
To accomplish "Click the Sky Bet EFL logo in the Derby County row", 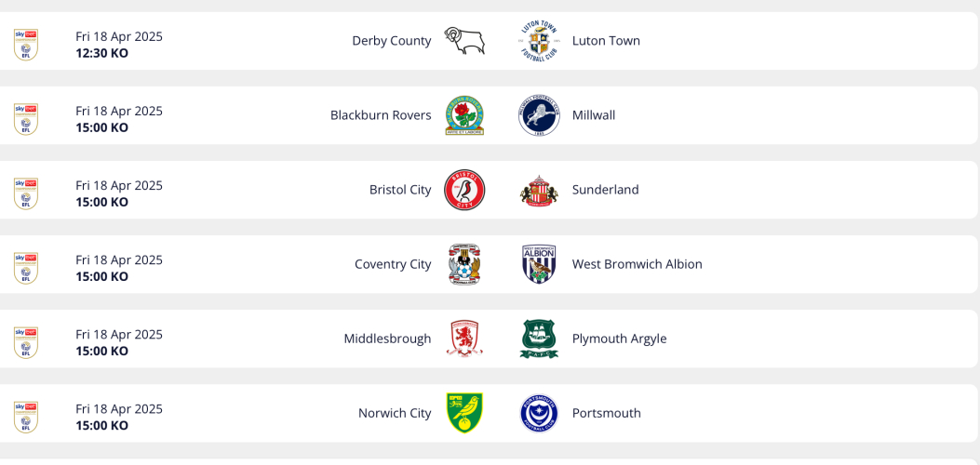I will pos(26,44).
